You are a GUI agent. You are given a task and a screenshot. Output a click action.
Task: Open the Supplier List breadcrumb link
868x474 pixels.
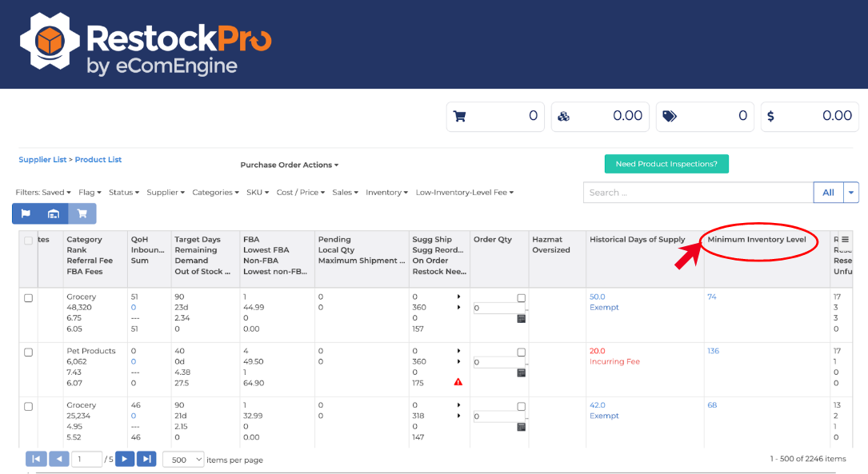42,160
